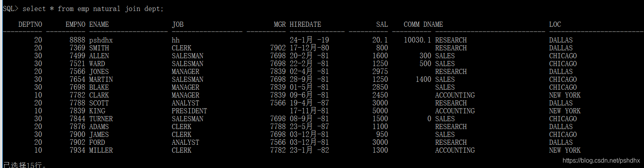Image resolution: width=644 pixels, height=168 pixels.
Task: Click the EMPNO column header
Action: pyautogui.click(x=75, y=24)
